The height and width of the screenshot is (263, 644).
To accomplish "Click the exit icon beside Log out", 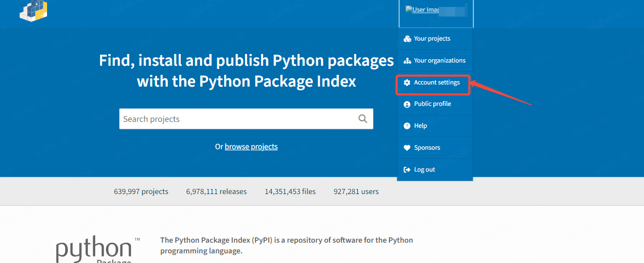I will coord(407,169).
